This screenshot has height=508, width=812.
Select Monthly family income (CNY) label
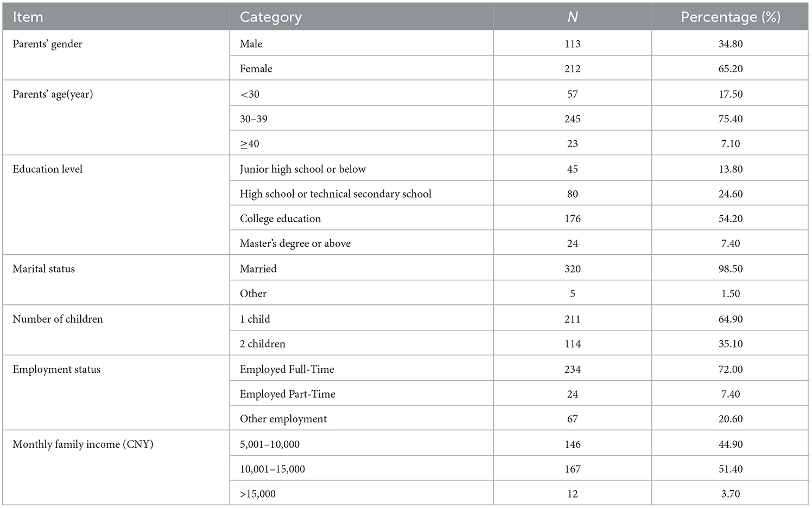coord(83,444)
